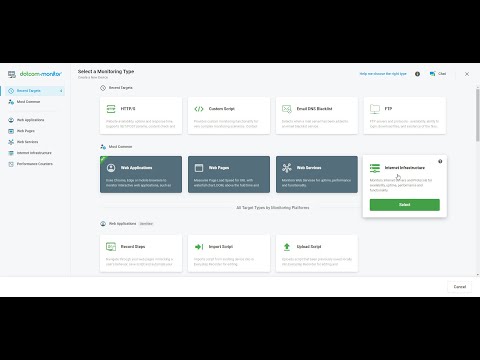Click the Most Common section heading icon

pyautogui.click(x=103, y=147)
